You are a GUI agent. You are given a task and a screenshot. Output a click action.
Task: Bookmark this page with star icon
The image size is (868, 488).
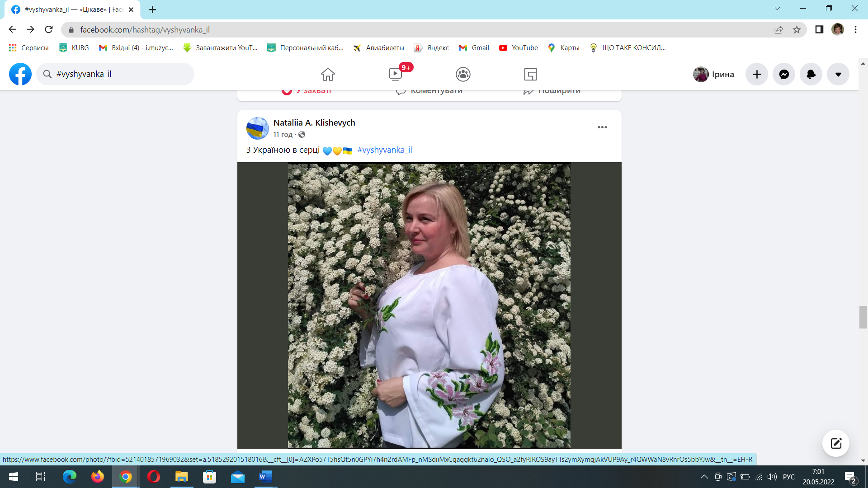[797, 30]
